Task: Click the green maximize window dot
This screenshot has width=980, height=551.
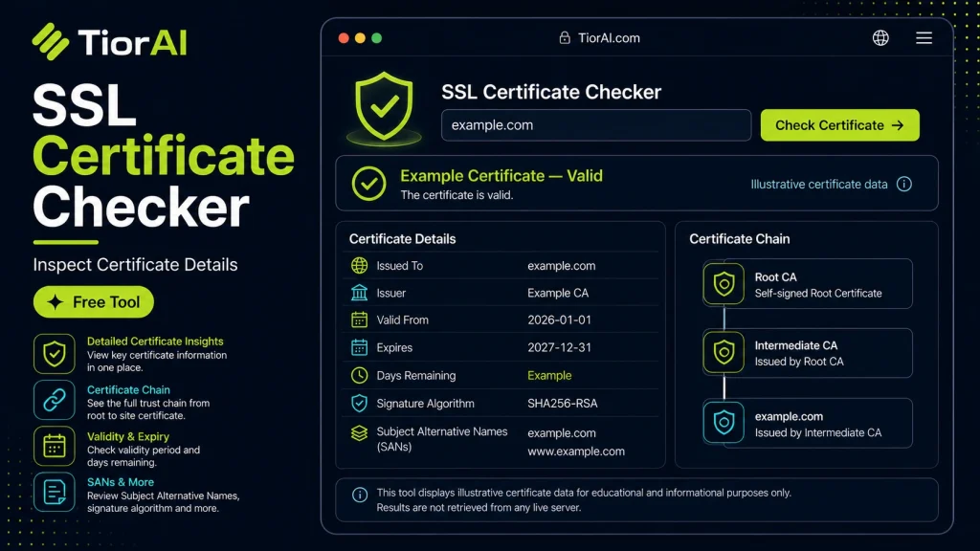Action: click(376, 38)
